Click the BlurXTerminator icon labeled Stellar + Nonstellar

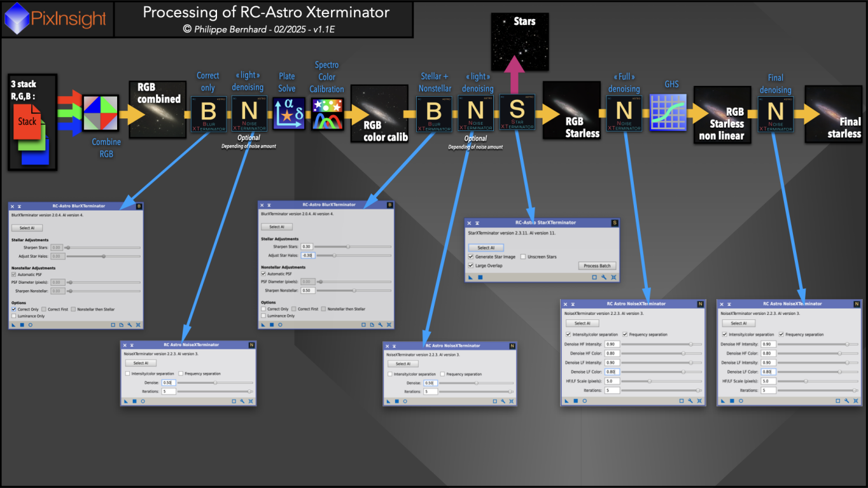[435, 114]
